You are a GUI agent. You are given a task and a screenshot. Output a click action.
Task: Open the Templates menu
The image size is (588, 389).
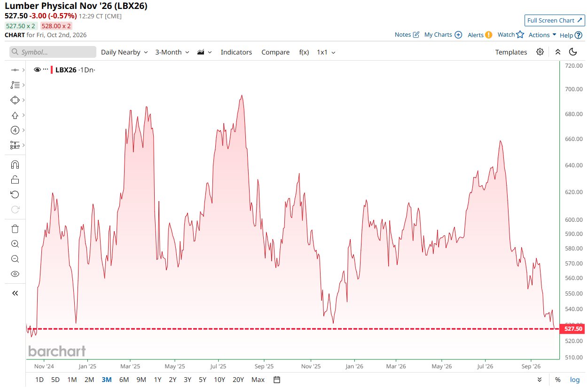point(511,52)
